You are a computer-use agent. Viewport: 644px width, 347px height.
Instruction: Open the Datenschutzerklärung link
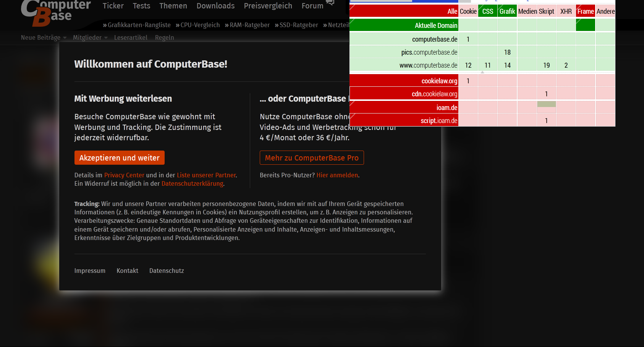pos(192,183)
